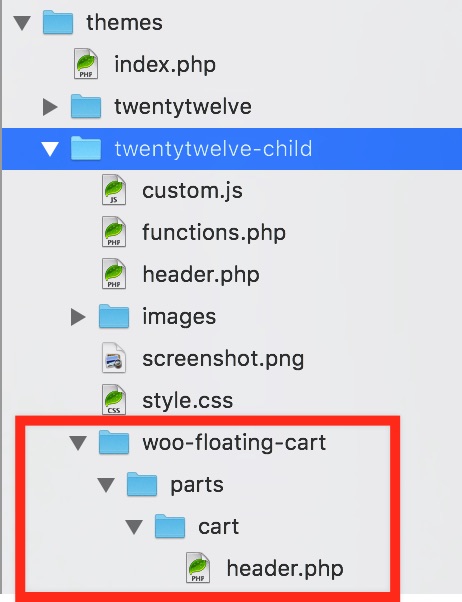462x602 pixels.
Task: Collapse the themes folder
Action: (22, 23)
